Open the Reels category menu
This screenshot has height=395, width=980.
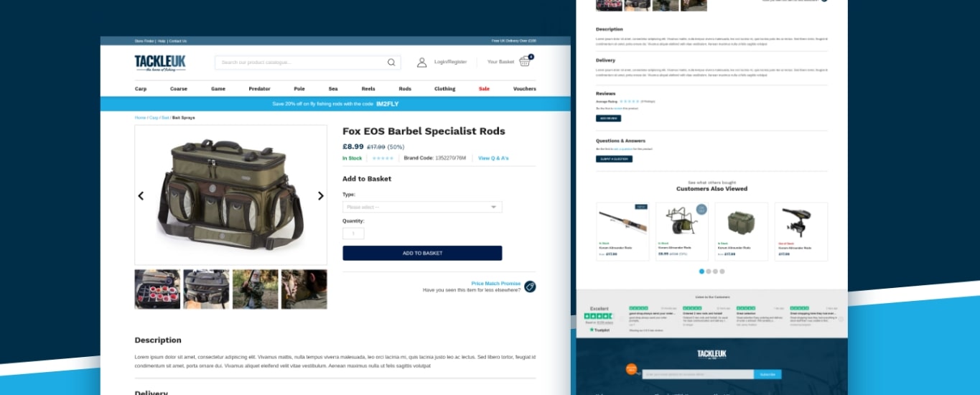click(x=368, y=89)
